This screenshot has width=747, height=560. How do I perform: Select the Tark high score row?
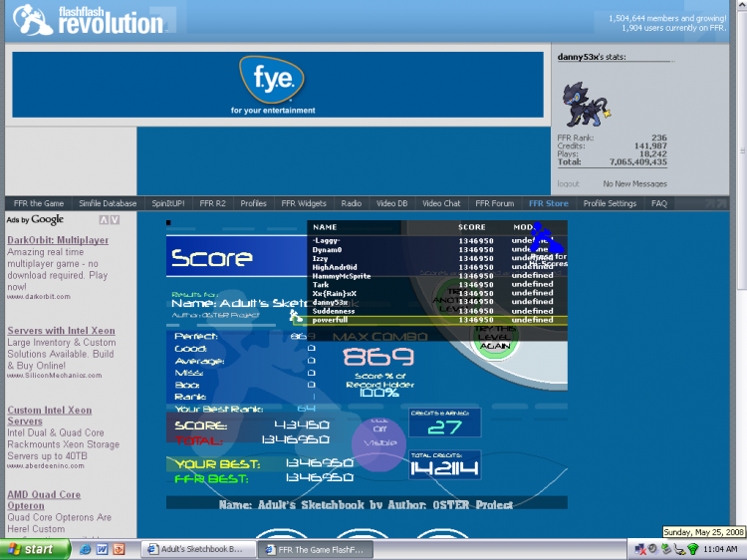tap(437, 285)
